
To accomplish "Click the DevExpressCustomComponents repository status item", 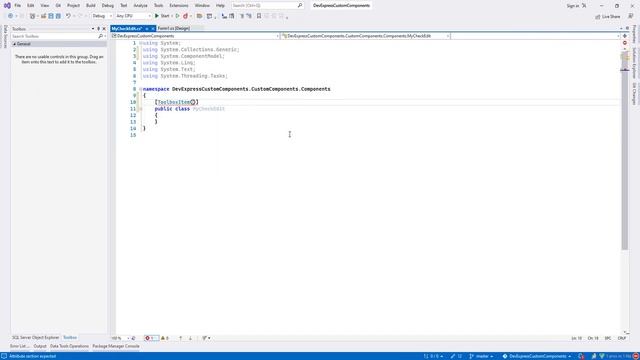I will [x=537, y=356].
